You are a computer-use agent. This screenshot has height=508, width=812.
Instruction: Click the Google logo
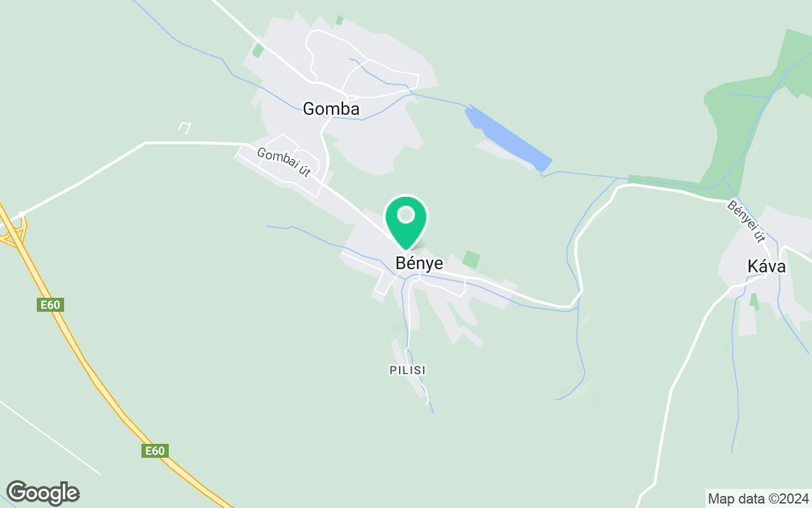click(43, 493)
